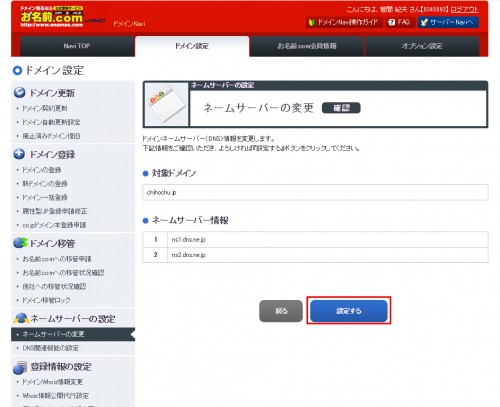500x407 pixels.
Task: Open ドメインの登録 sidebar link
Action: (41, 170)
